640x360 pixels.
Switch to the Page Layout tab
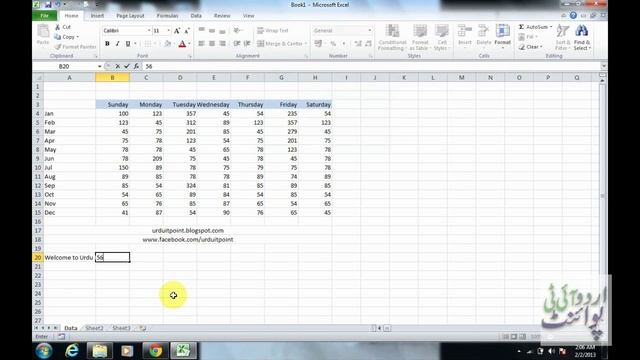pos(130,16)
